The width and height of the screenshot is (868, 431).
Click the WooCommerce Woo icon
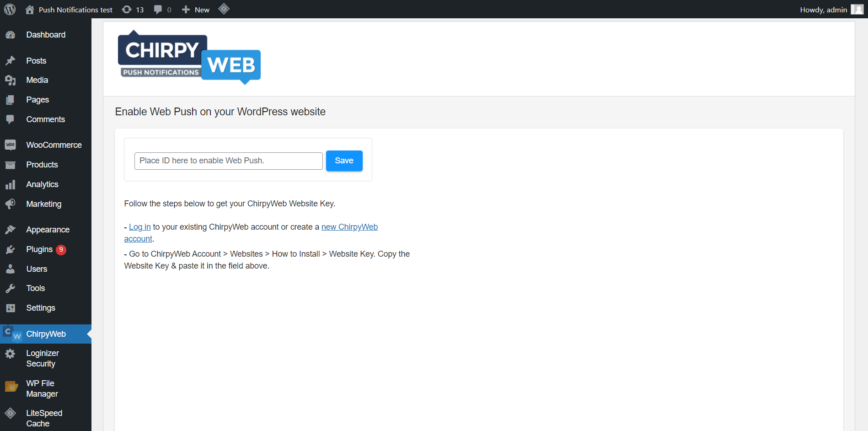10,145
